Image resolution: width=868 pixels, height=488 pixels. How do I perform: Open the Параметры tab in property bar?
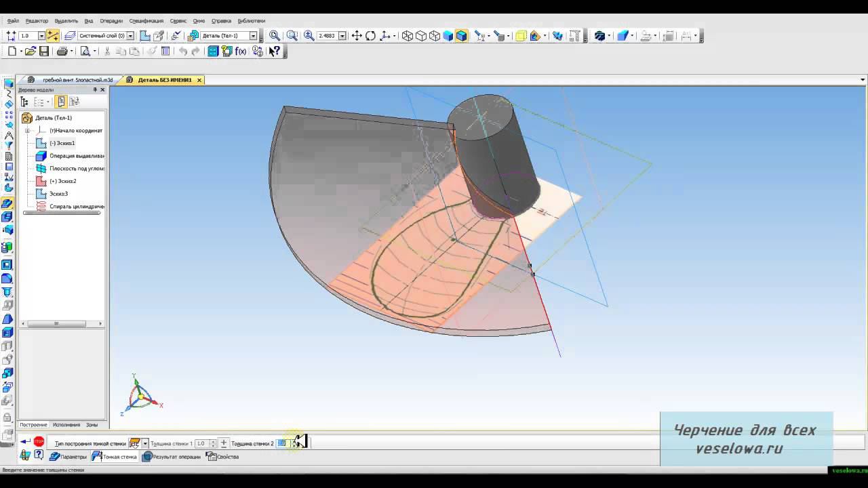point(68,457)
